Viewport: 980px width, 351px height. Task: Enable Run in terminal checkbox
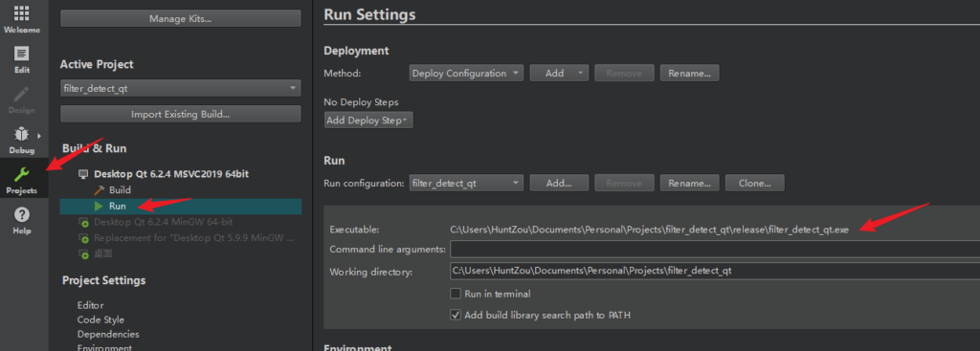pos(456,294)
